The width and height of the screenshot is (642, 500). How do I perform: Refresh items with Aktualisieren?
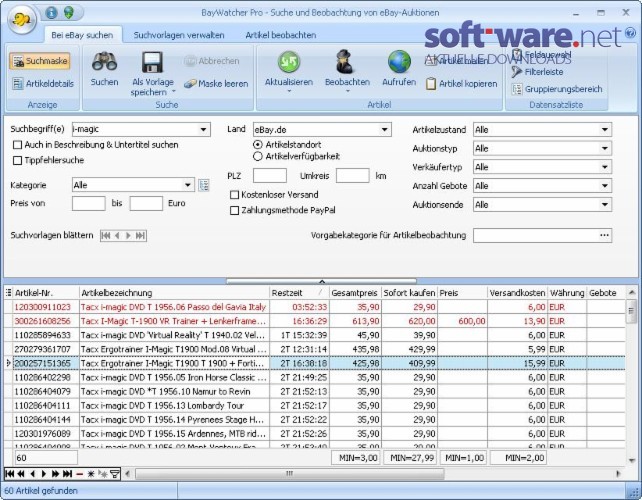pos(289,70)
